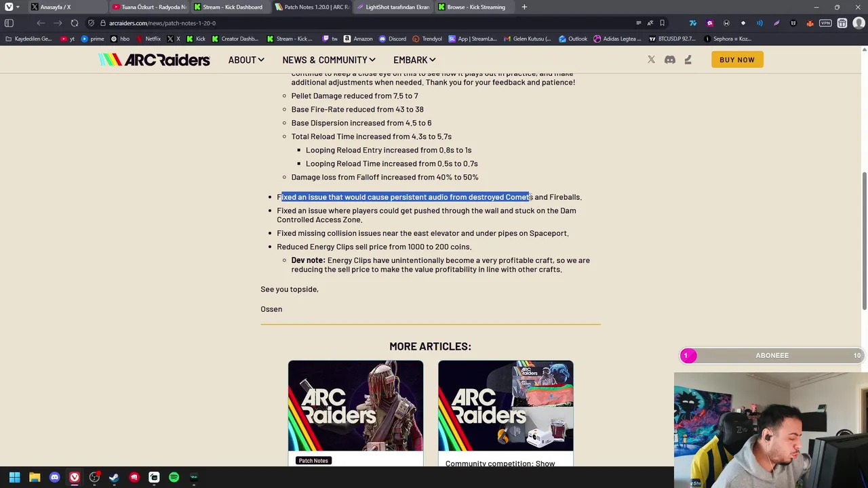Open the Vivaldi menu icon
868x488 pixels.
(x=9, y=7)
